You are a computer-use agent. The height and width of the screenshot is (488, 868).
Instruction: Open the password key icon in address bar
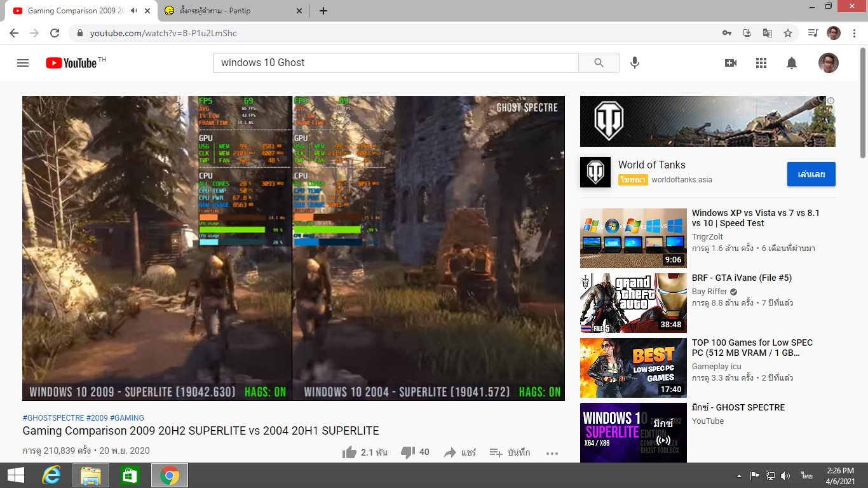(727, 33)
